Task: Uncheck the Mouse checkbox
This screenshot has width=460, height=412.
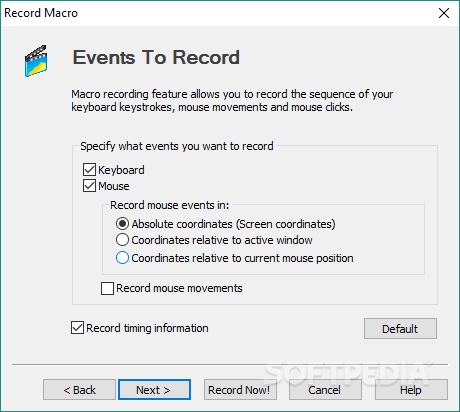Action: (x=89, y=186)
